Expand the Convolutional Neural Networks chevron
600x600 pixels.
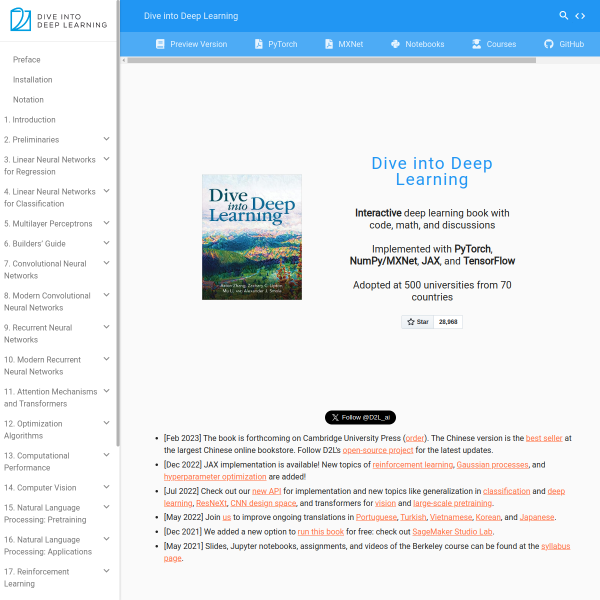click(x=107, y=263)
